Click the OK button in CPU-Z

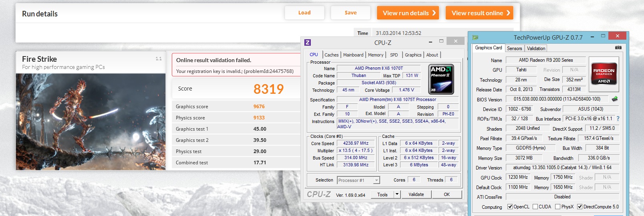[x=447, y=194]
